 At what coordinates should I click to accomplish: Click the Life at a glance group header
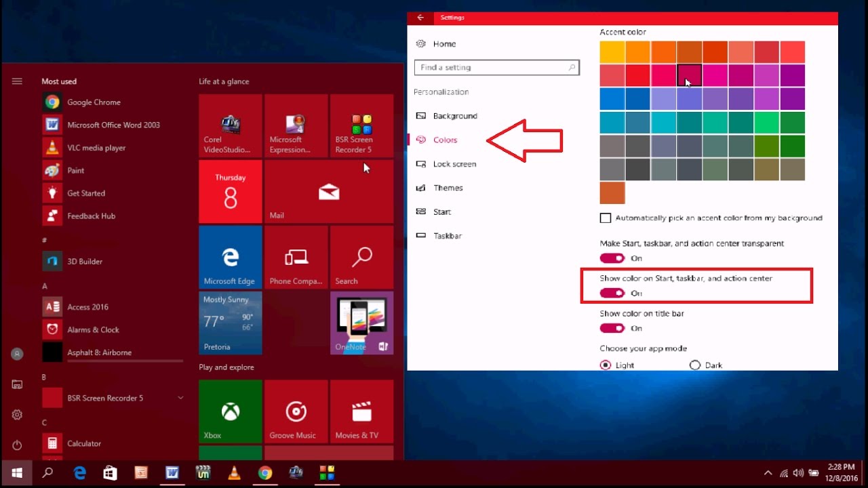pos(224,81)
